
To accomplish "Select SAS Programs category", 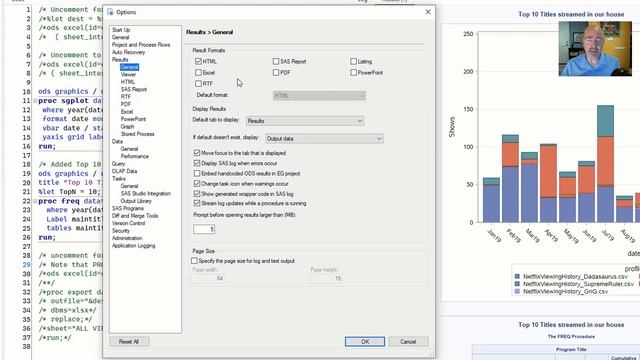I will click(128, 208).
